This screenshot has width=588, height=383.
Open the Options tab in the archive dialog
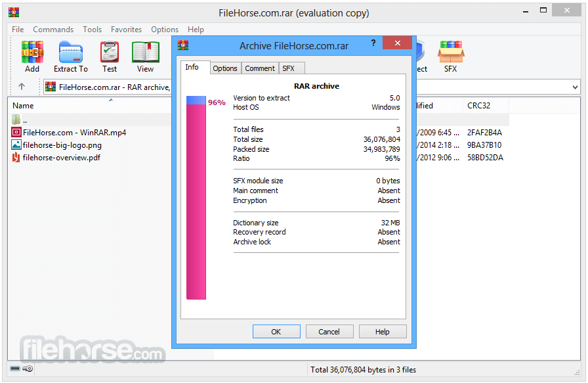pyautogui.click(x=225, y=68)
